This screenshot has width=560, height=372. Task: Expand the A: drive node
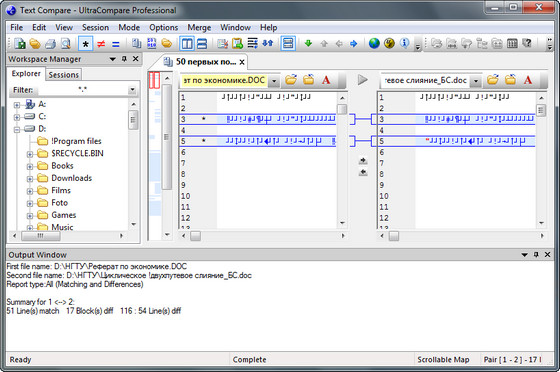16,105
